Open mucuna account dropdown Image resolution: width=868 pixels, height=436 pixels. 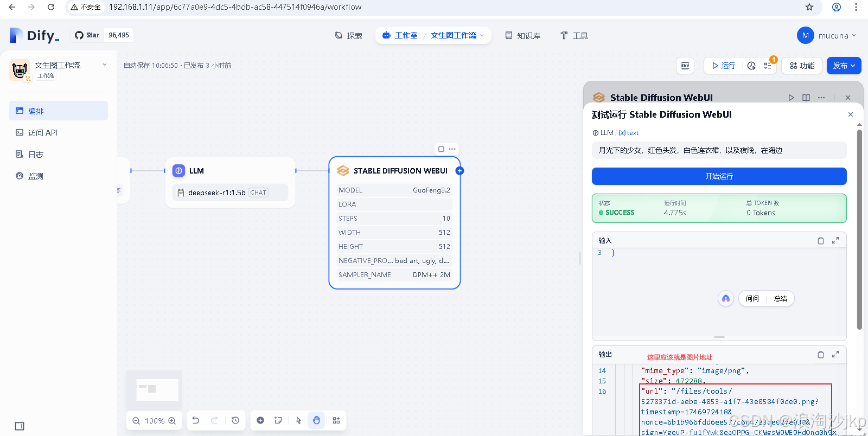(827, 35)
